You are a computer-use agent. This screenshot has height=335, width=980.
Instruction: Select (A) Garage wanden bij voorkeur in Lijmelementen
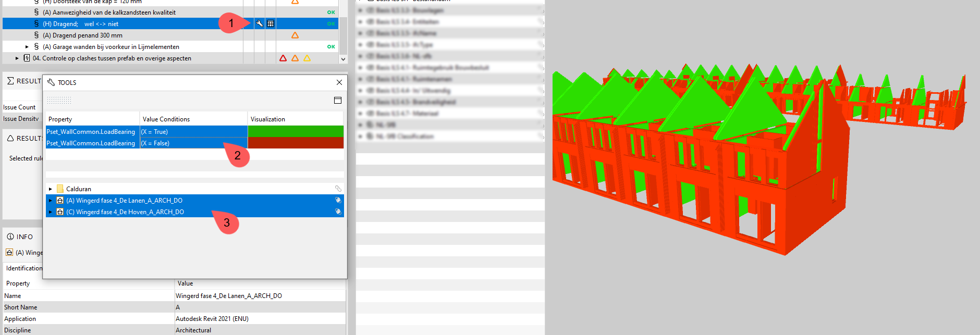coord(111,47)
